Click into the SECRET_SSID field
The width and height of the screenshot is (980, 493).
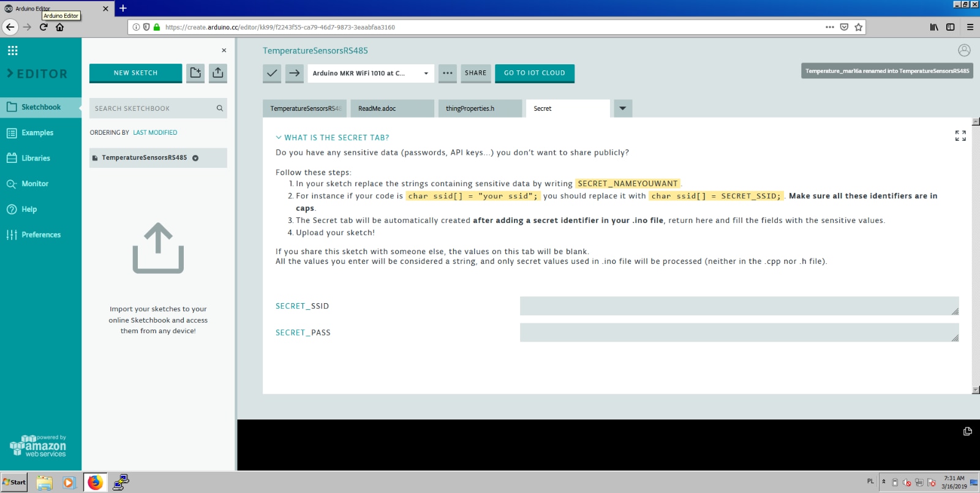tap(739, 306)
